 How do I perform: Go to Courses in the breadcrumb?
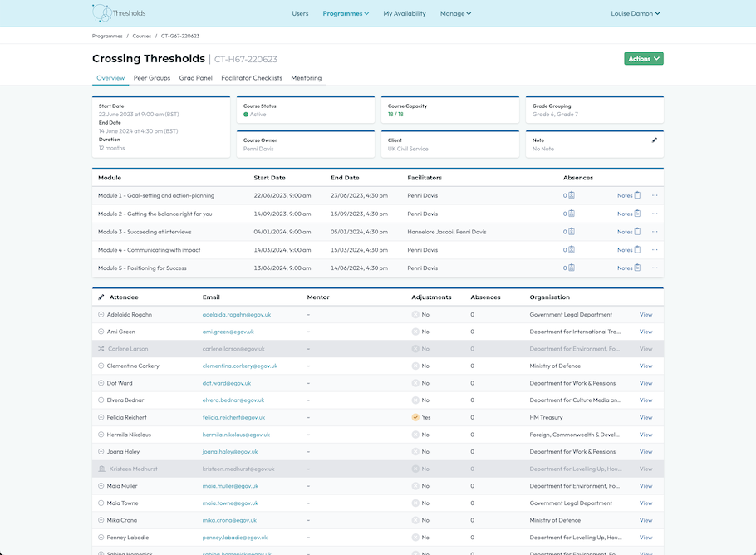(x=142, y=36)
